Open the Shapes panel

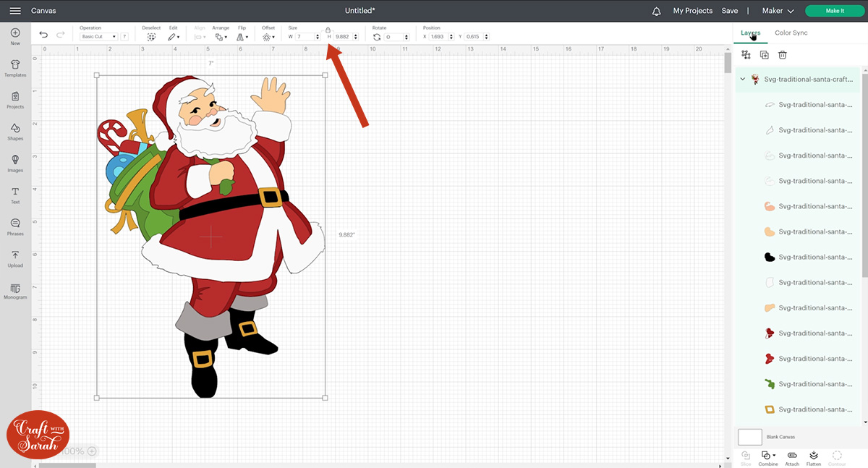tap(14, 132)
